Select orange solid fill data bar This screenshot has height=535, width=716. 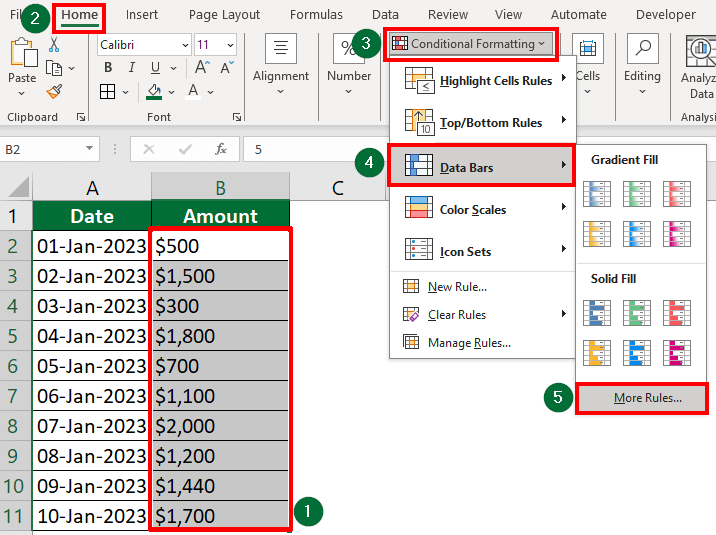coord(599,352)
